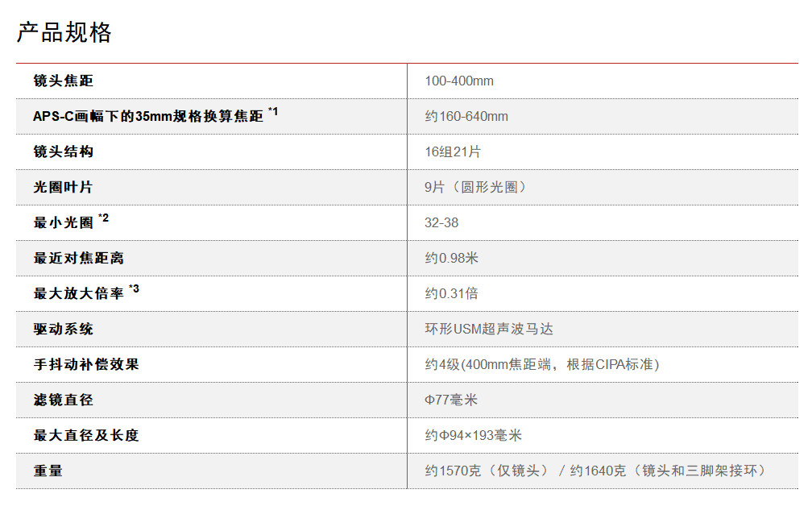Open the *2 footnote beside 最小光圈
Screen dimensions: 812x506
pos(103,218)
